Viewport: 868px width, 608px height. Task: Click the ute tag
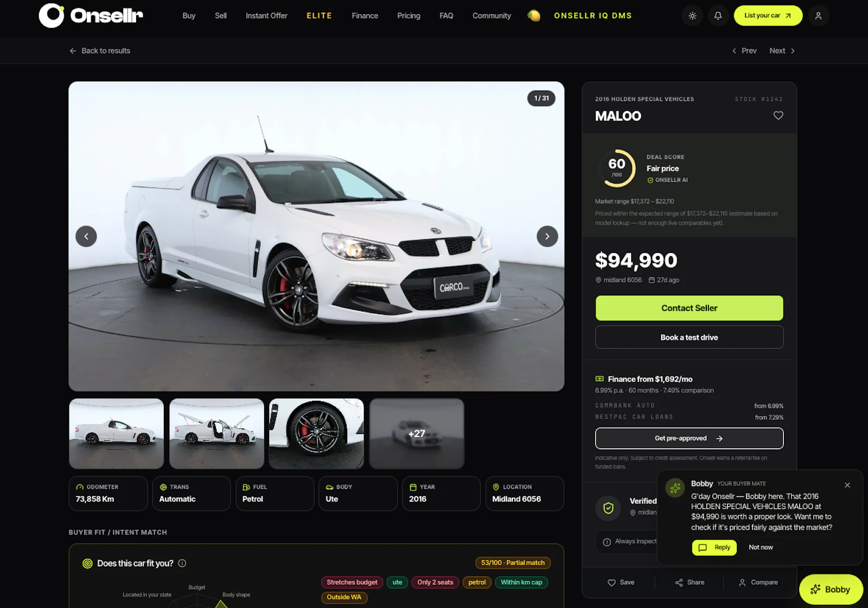(397, 583)
